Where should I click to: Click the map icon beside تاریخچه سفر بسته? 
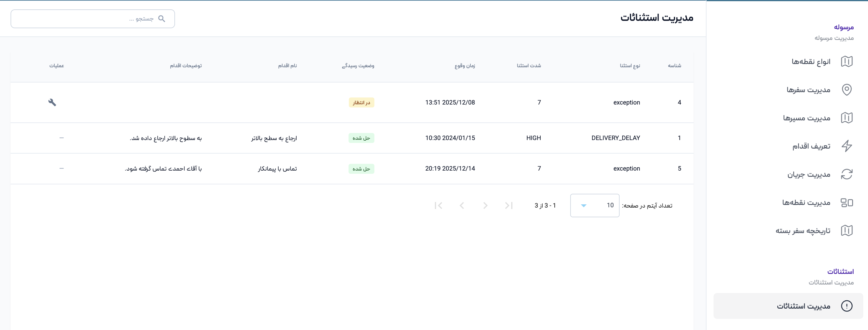(847, 231)
